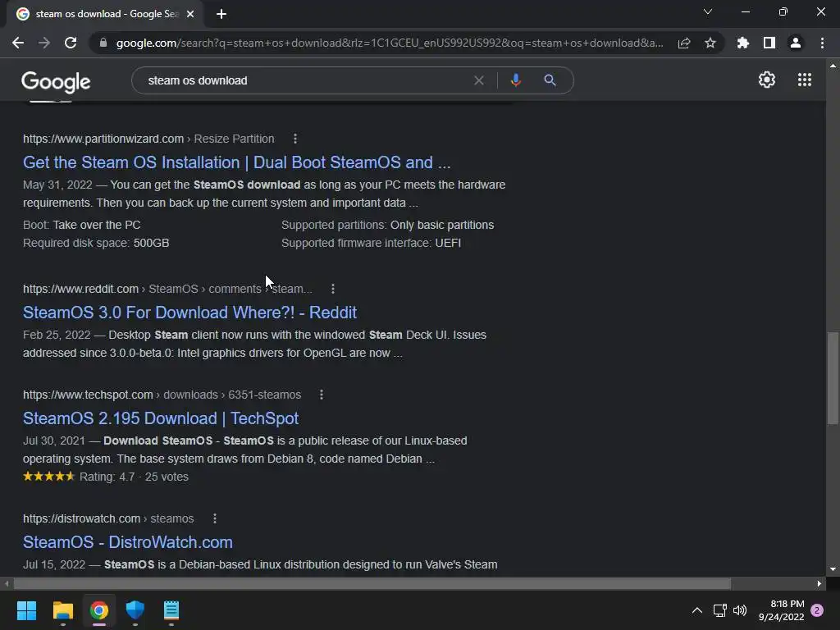Open the Notepad app in taskbar

point(171,610)
